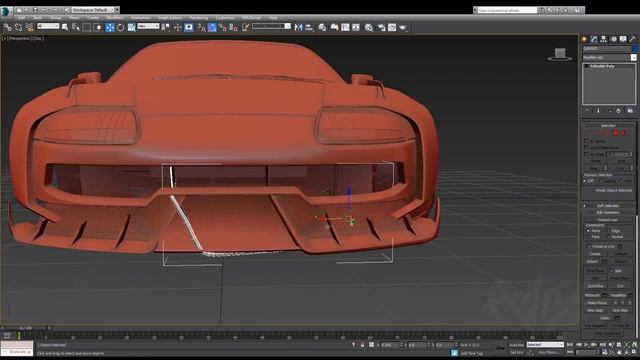Image resolution: width=640 pixels, height=360 pixels.
Task: Enable the Preserve UVs checkbox
Action: tap(589, 247)
